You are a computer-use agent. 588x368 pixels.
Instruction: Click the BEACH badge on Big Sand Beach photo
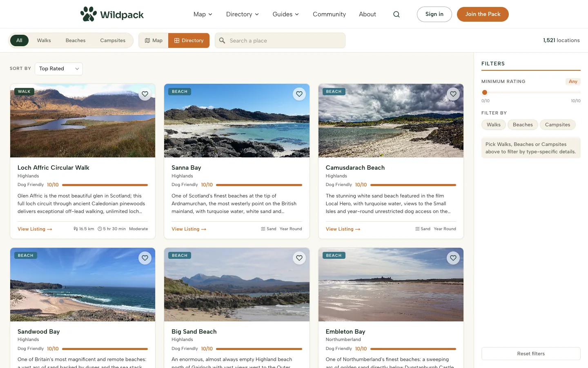point(180,256)
